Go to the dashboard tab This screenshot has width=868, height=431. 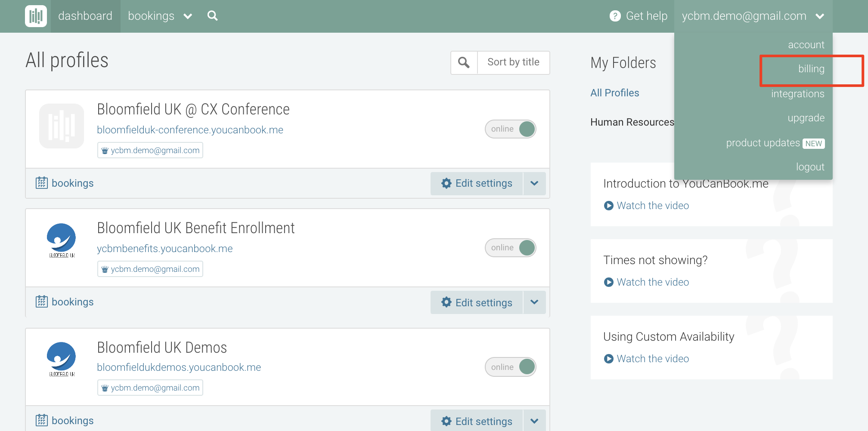(x=85, y=16)
